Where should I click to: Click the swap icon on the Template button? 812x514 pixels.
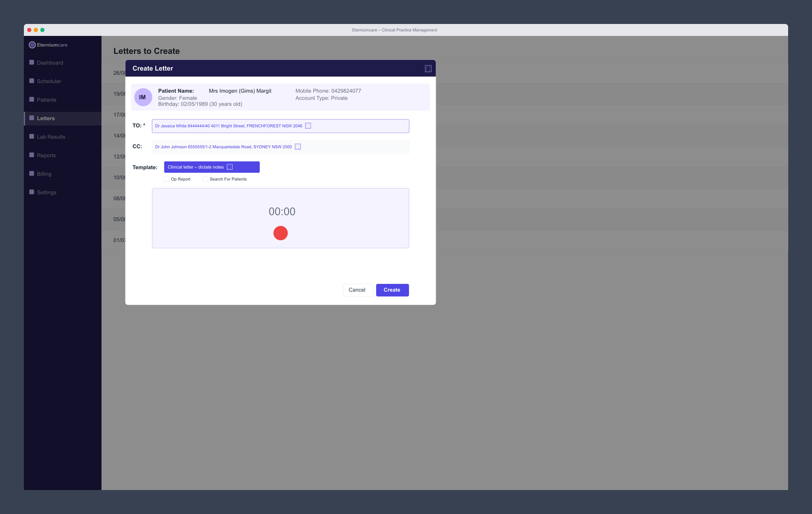230,167
